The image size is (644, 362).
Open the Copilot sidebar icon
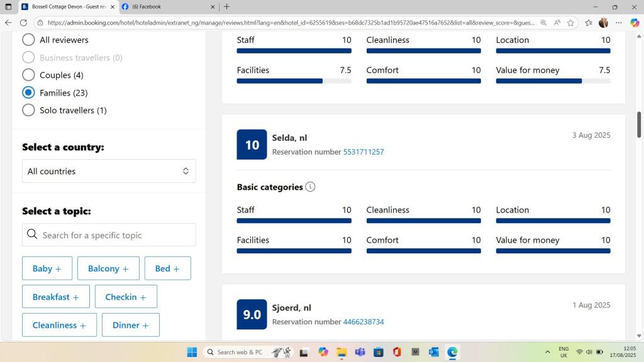tap(635, 23)
